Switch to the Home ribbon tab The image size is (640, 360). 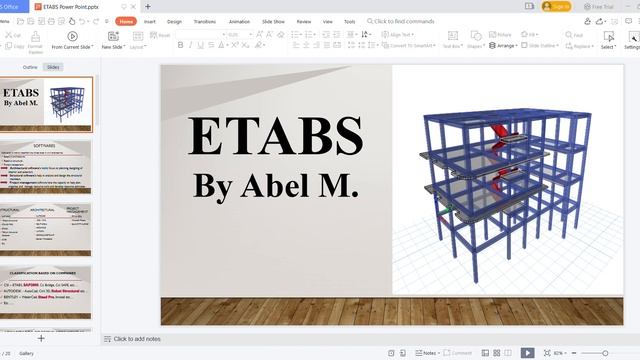[126, 21]
